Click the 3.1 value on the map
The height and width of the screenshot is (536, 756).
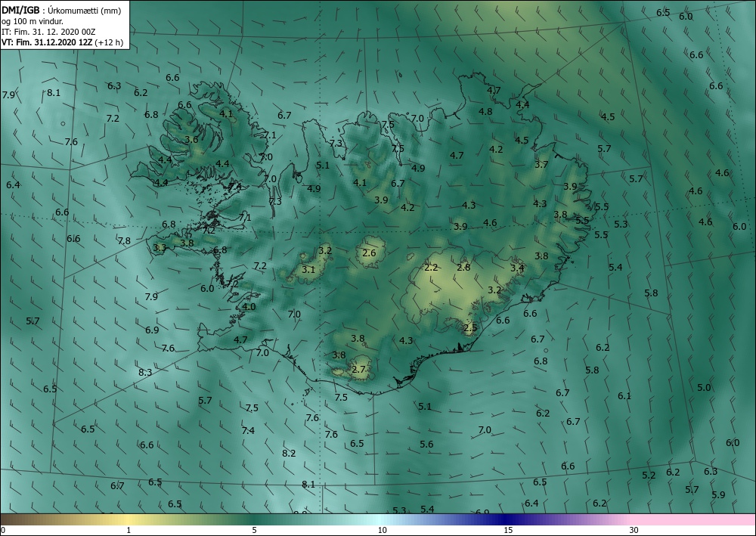pos(308,269)
